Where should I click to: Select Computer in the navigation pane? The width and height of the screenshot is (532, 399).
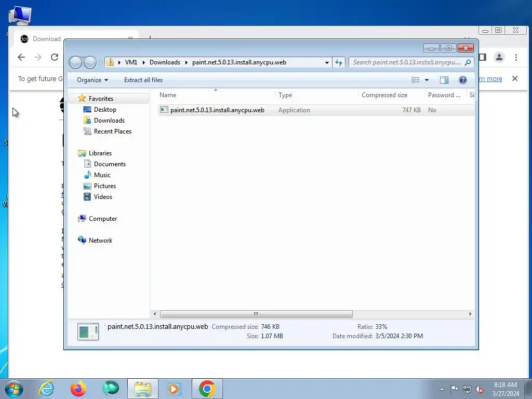click(x=103, y=219)
